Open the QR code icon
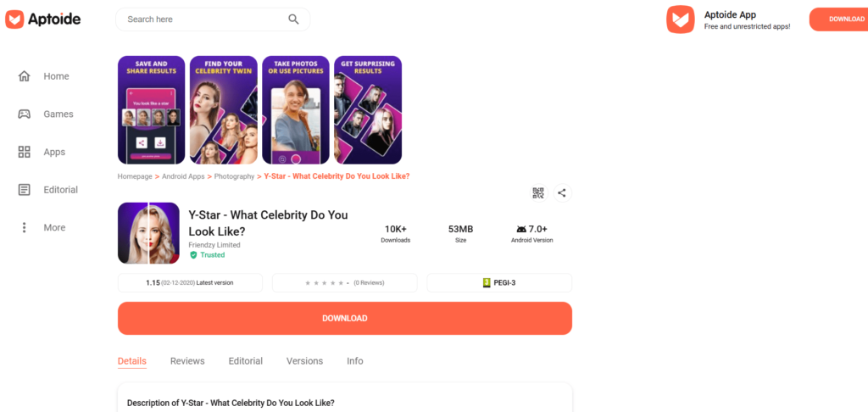This screenshot has width=868, height=412. coord(538,193)
